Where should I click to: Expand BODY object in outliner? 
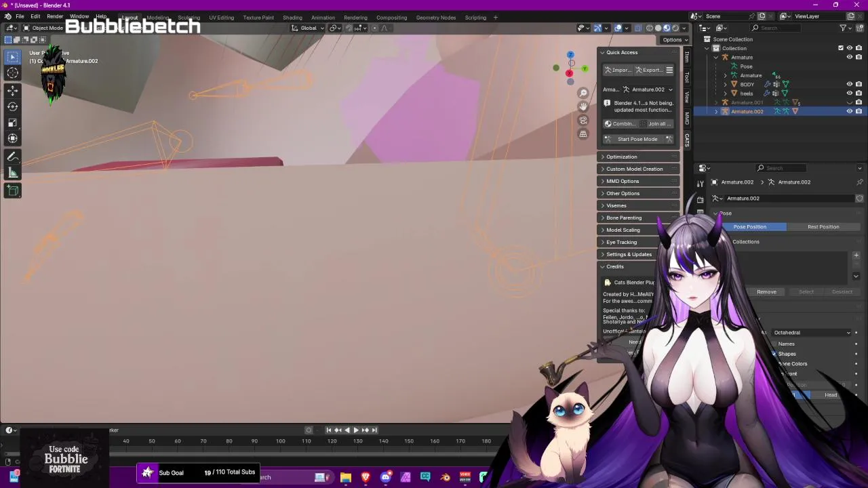click(725, 84)
